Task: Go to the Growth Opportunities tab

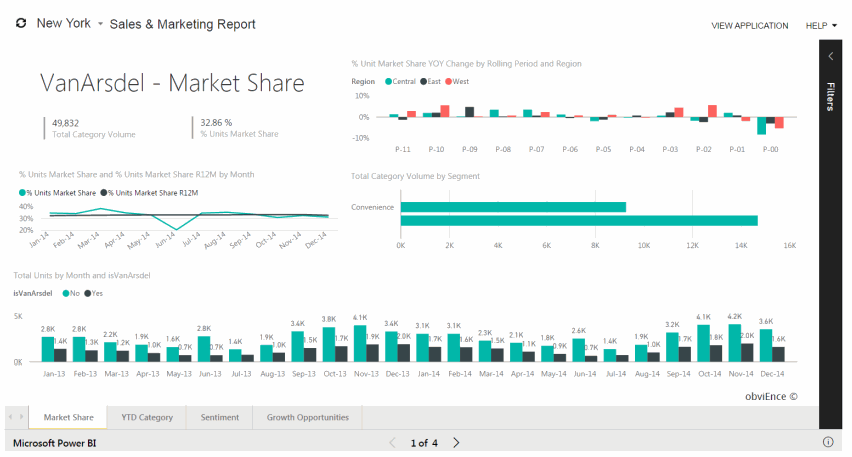Action: click(x=308, y=417)
